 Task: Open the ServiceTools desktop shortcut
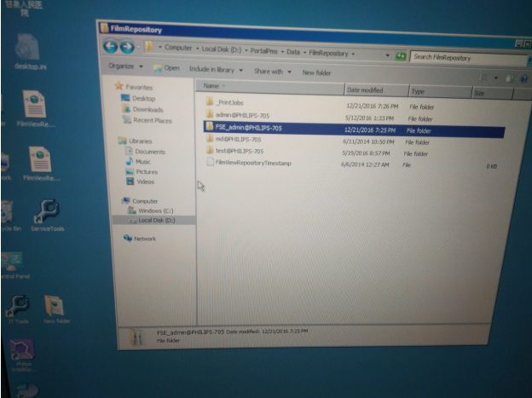(x=46, y=213)
